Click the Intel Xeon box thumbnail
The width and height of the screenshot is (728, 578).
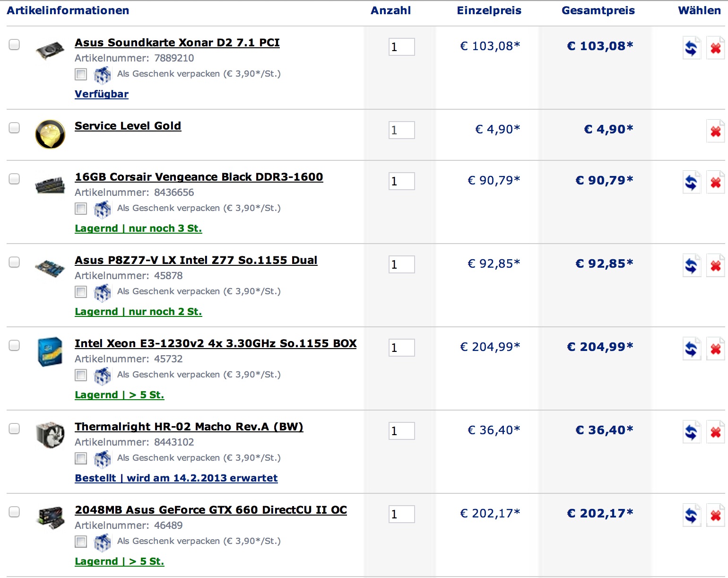[x=50, y=351]
